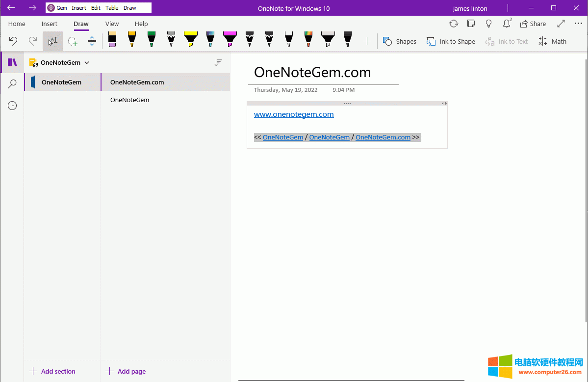Click Add page
This screenshot has height=382, width=588.
click(126, 371)
